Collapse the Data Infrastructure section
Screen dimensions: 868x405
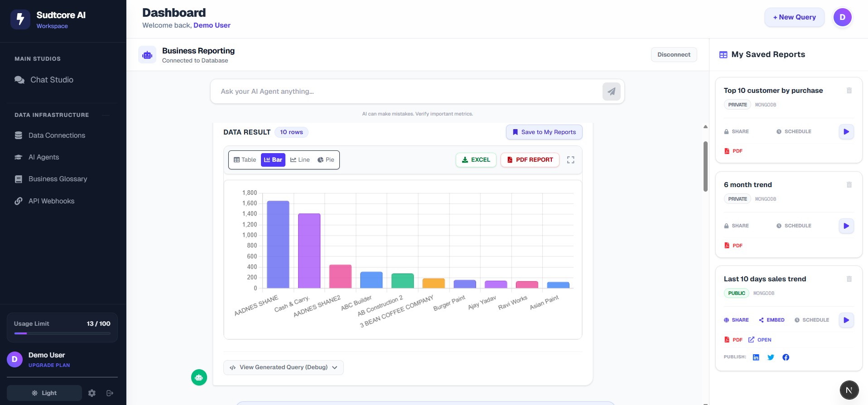tap(106, 115)
